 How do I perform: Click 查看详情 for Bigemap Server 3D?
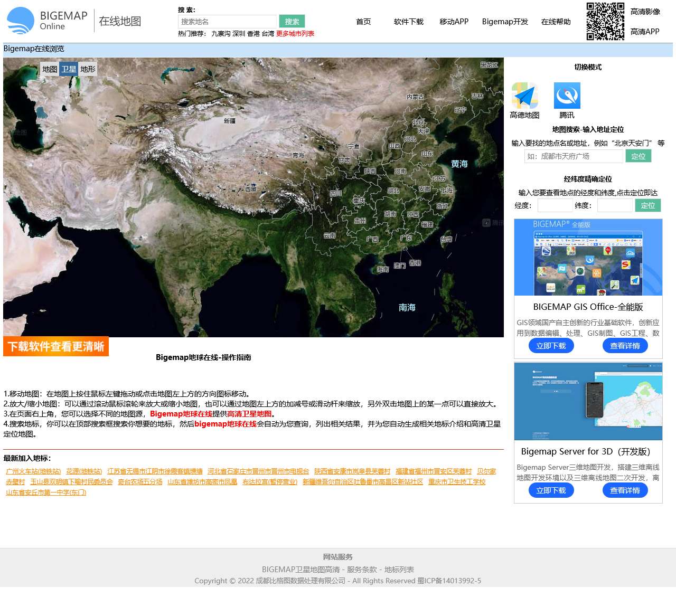point(625,490)
